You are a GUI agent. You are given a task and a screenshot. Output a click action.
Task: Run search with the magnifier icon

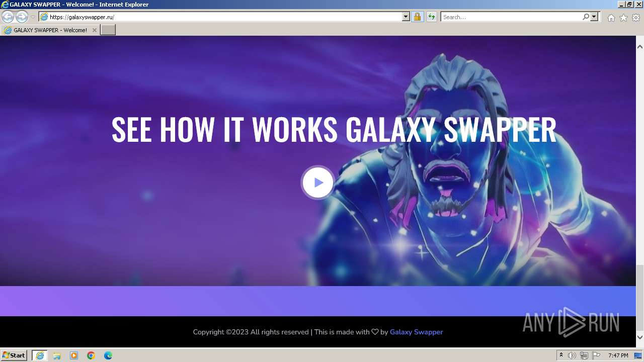coord(586,17)
